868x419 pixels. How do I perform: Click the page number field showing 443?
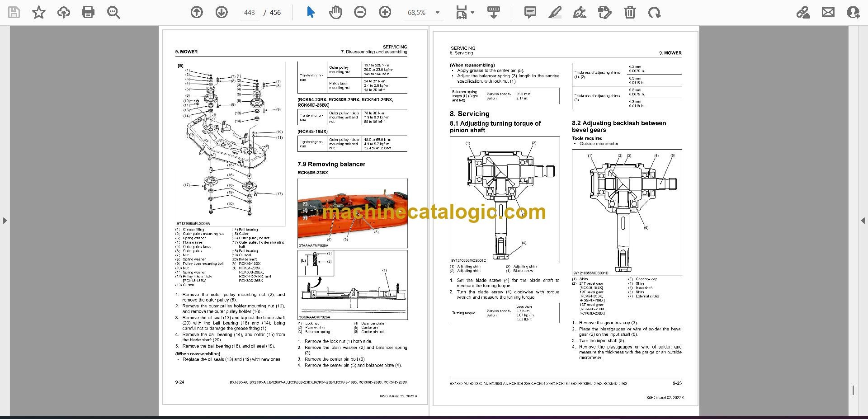coord(250,13)
